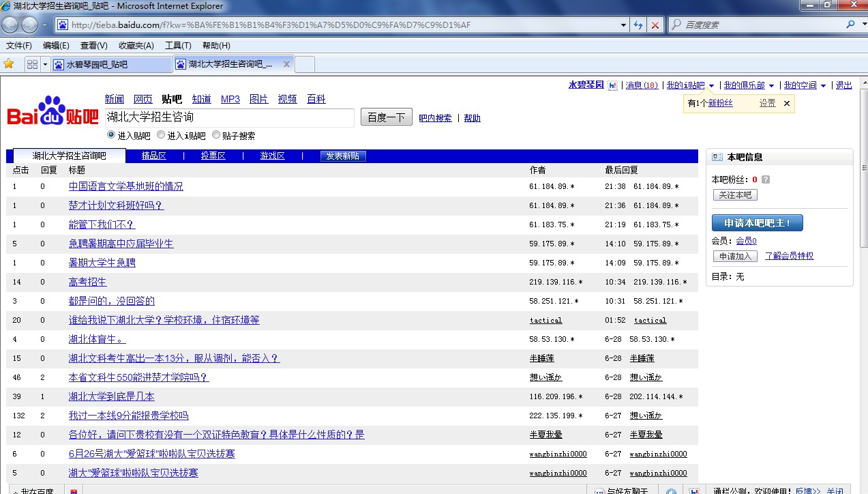Viewport: 868px width, 494px height.
Task: Click the help question mark beside 本吧粉丝
Action: pos(766,180)
